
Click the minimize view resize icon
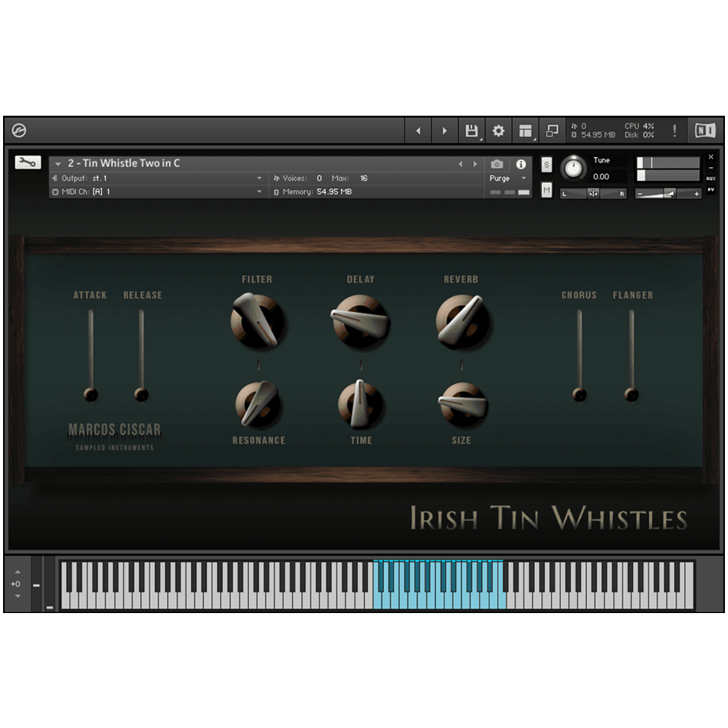pyautogui.click(x=552, y=131)
